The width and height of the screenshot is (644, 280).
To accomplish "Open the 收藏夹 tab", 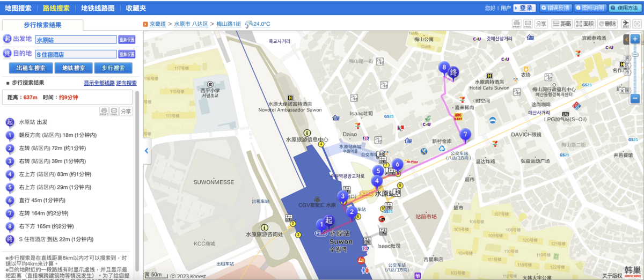I will click(x=136, y=8).
